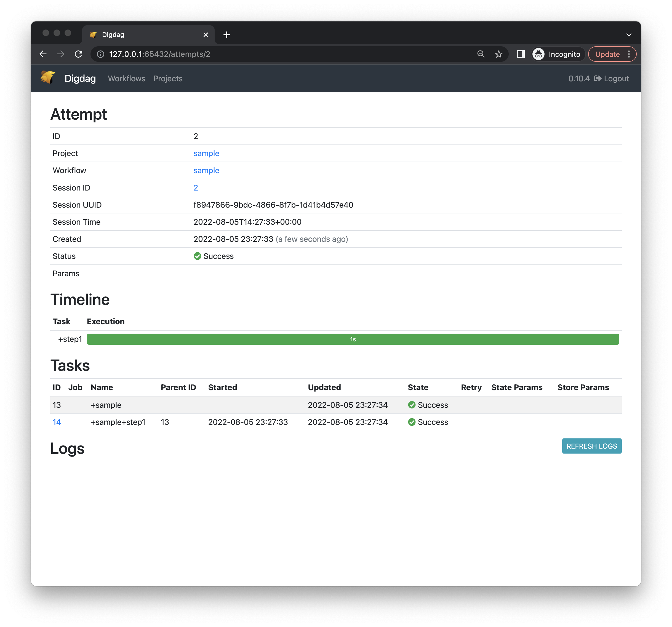Click the Digdag brand title

click(x=80, y=78)
